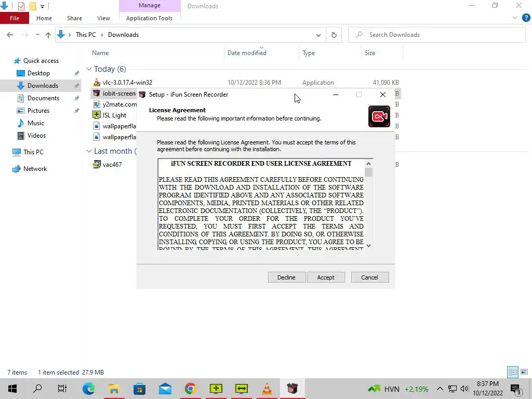Screen dimensions: 532x399
Task: Click the iFun Screen Recorder logo icon
Action: click(379, 116)
